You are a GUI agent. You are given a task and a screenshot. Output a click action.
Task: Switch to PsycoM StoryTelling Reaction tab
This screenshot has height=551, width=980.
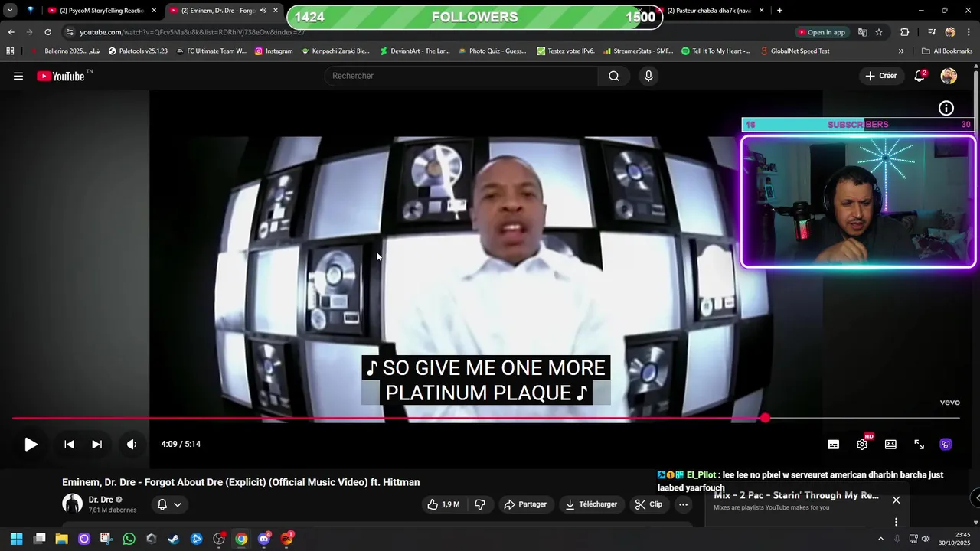click(102, 11)
